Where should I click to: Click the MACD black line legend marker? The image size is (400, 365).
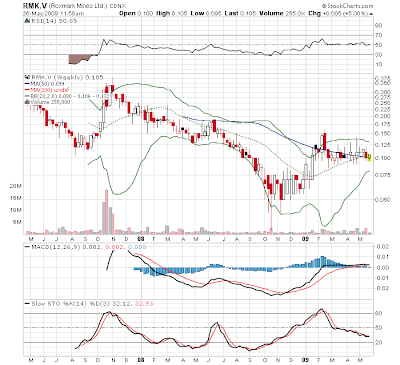point(27,247)
